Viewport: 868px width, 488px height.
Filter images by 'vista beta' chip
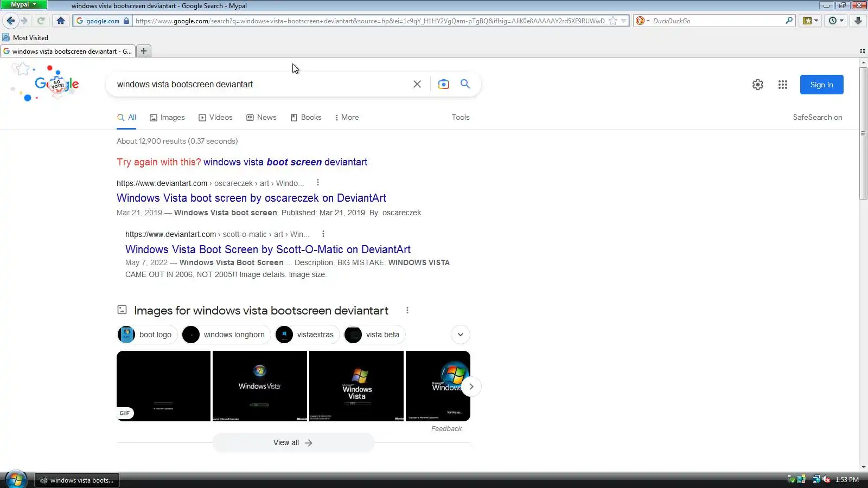tap(374, 335)
